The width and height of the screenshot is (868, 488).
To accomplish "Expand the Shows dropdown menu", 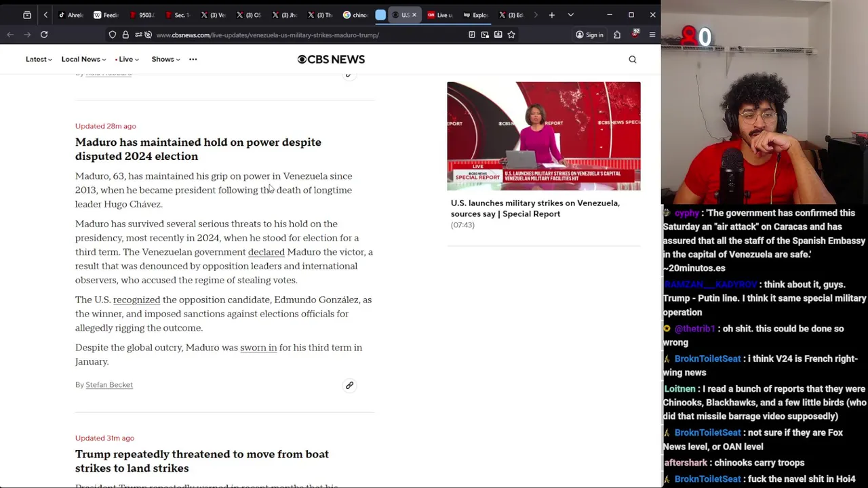I will tap(165, 59).
